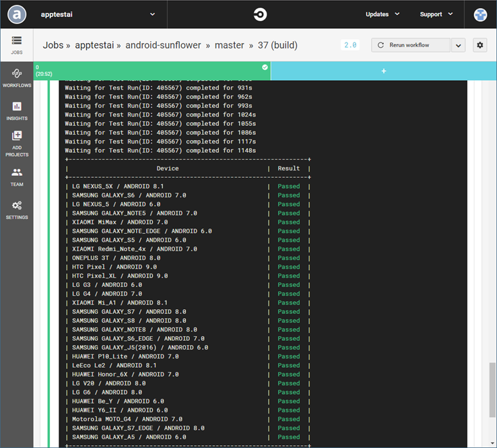This screenshot has width=497, height=448.
Task: Click 'LG NEXUS_5X / ANDROID 8.1' row
Action: point(188,187)
